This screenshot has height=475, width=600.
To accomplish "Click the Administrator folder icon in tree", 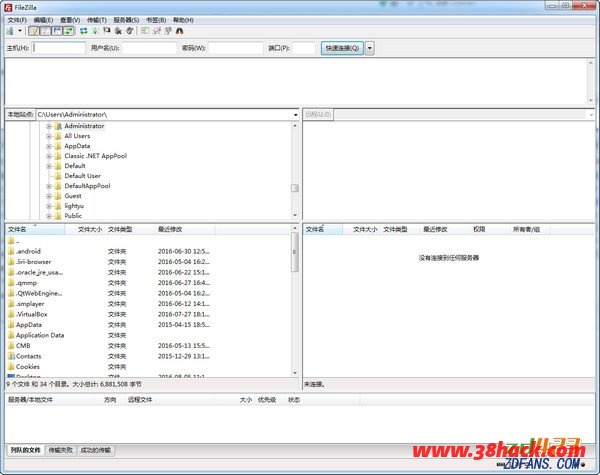I will (x=58, y=126).
